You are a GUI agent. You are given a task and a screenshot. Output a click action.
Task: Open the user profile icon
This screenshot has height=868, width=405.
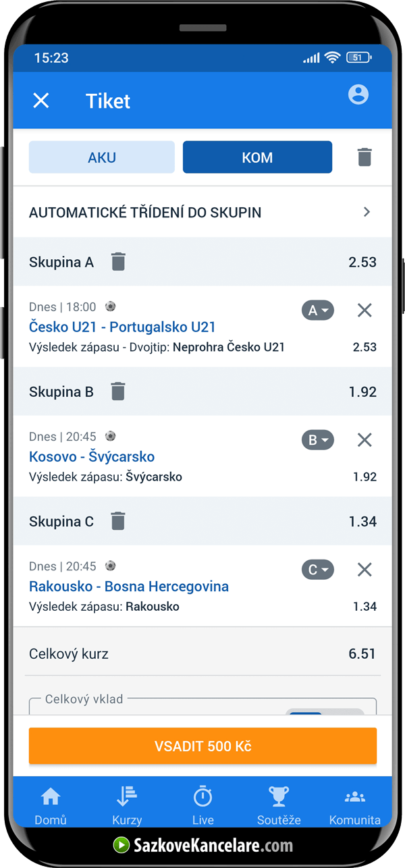[x=358, y=95]
